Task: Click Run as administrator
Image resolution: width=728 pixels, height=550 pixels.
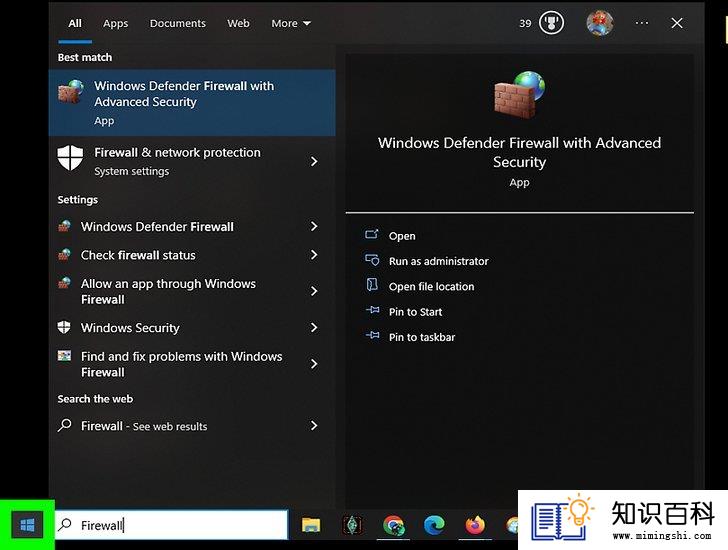Action: (439, 261)
